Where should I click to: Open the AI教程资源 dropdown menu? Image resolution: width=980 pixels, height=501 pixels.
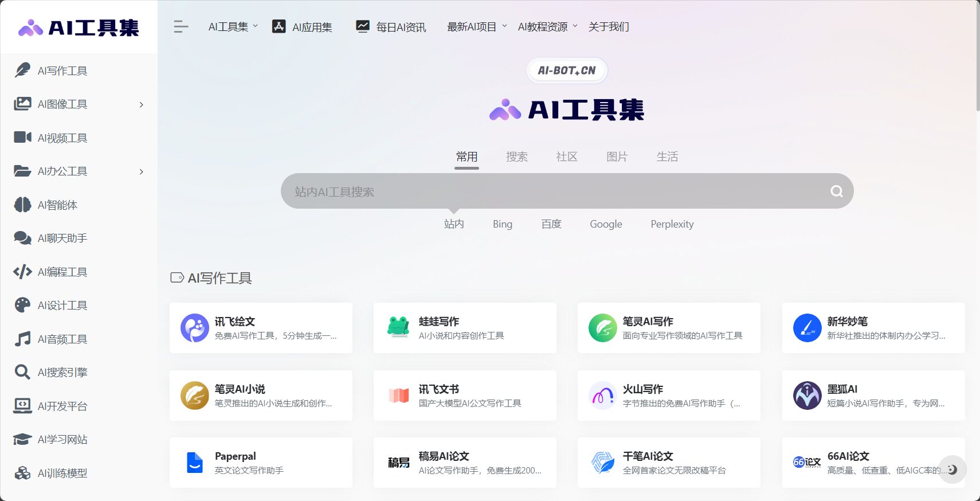coord(548,26)
